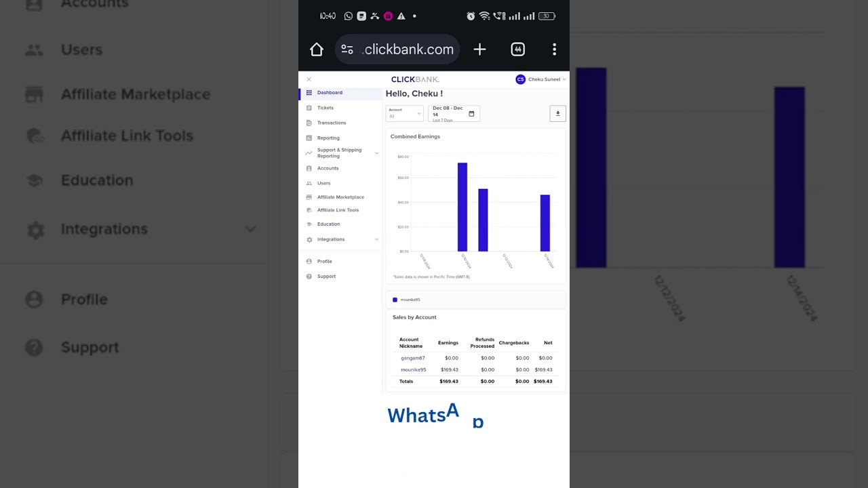Open Affiliate Marketplace from the sidebar

[340, 197]
